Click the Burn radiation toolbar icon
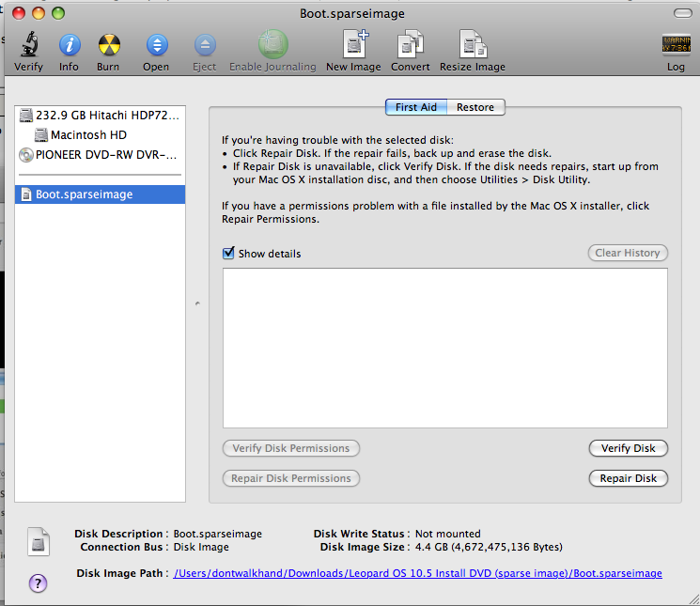This screenshot has width=700, height=606. click(x=109, y=45)
